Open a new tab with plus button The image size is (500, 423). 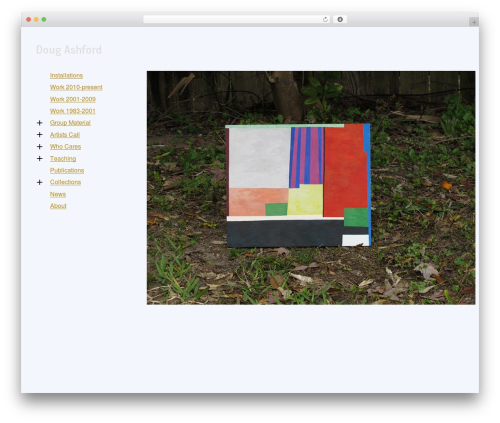coord(474,22)
